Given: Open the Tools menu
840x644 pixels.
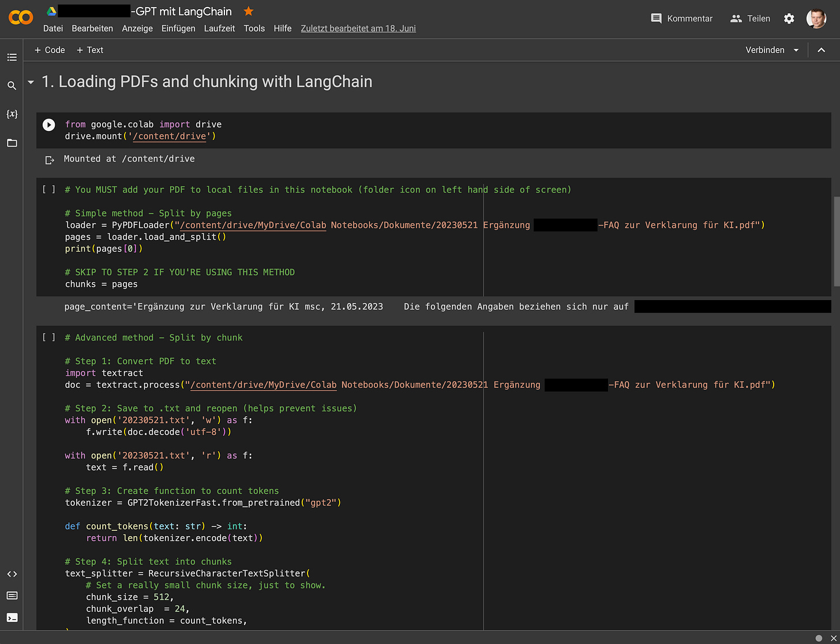Looking at the screenshot, I should [x=254, y=28].
